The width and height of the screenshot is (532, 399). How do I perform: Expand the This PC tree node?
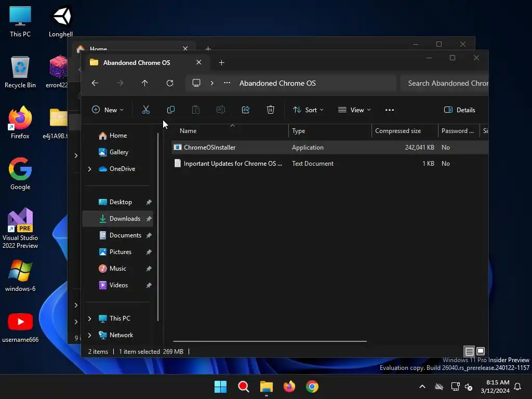coord(89,318)
